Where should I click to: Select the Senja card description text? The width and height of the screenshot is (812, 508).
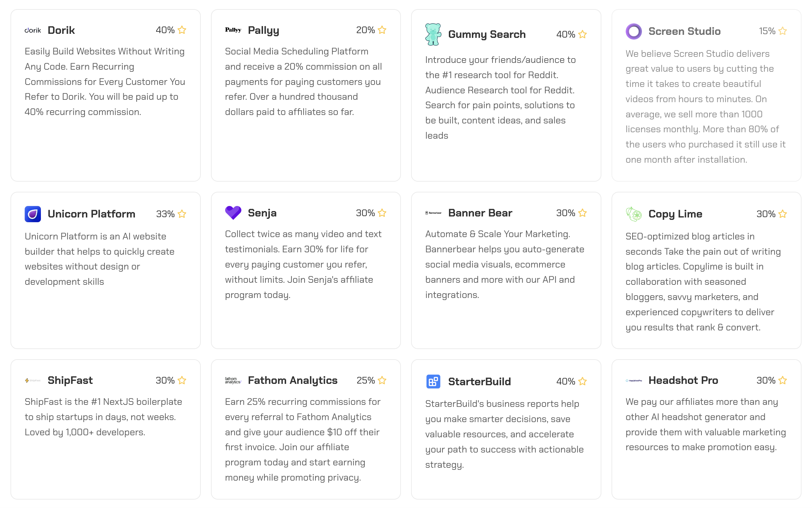pyautogui.click(x=304, y=264)
